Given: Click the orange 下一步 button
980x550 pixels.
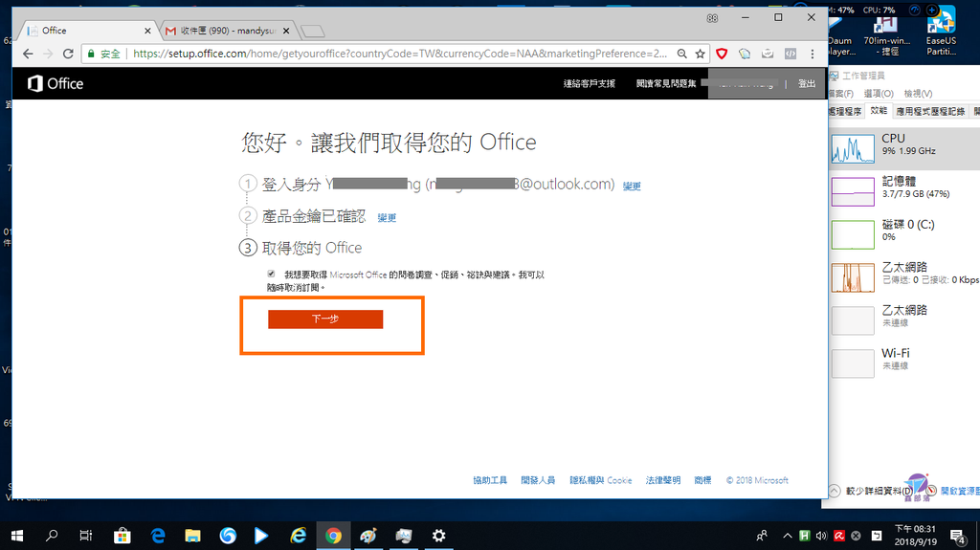Looking at the screenshot, I should tap(325, 319).
